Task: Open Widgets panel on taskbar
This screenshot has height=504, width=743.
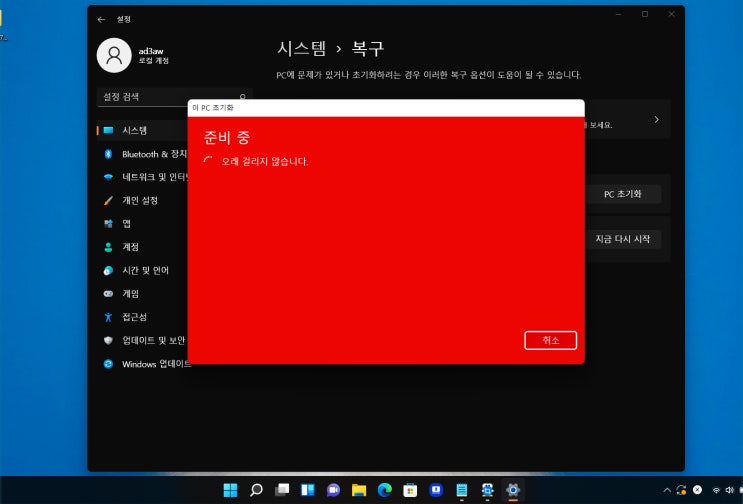Action: point(308,490)
